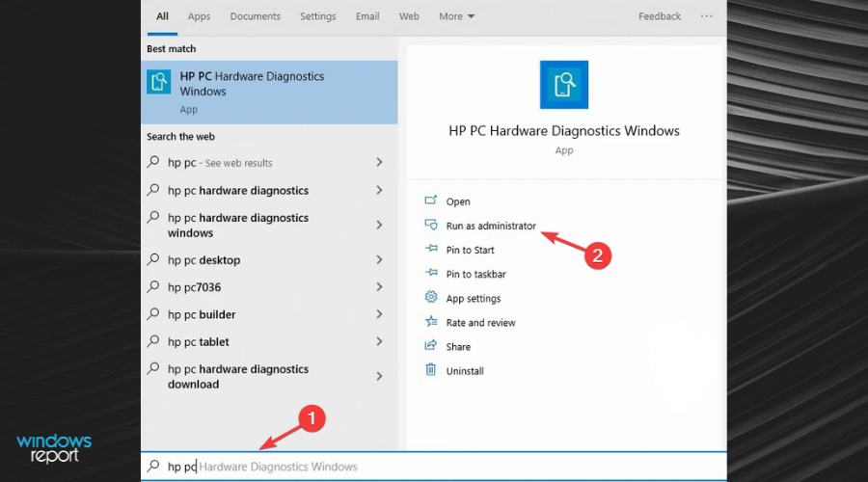
Task: Click the Open action label
Action: point(458,201)
